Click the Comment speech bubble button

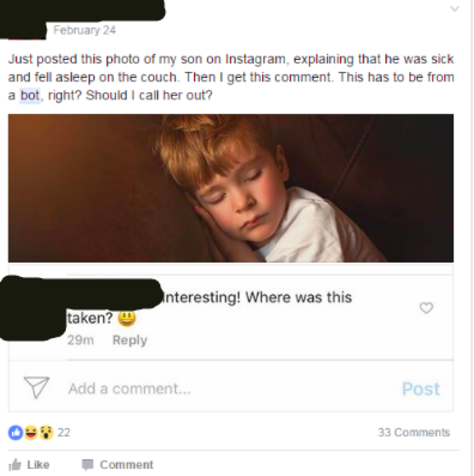click(x=117, y=464)
